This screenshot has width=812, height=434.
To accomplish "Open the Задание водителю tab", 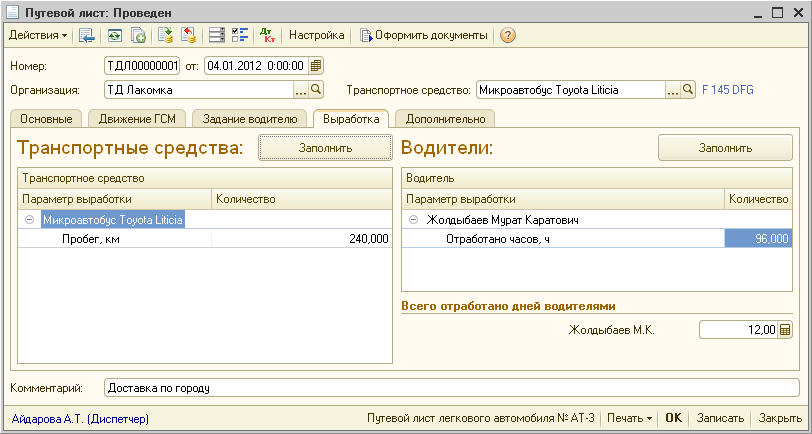I will pyautogui.click(x=249, y=119).
